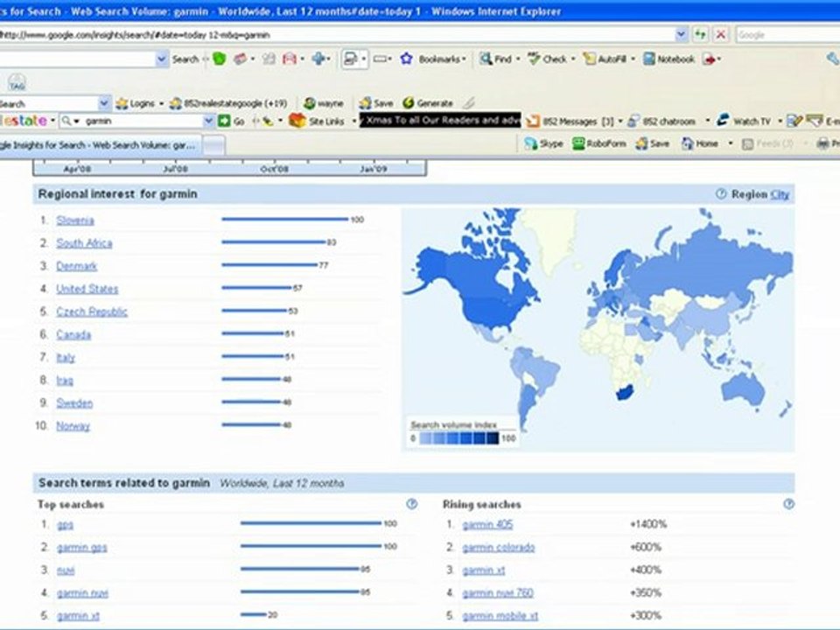Click the Google toolbar Search button

click(x=185, y=59)
